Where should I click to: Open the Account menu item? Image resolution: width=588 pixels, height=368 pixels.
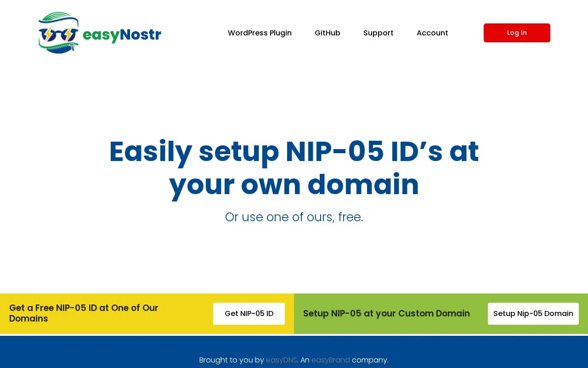coord(432,33)
